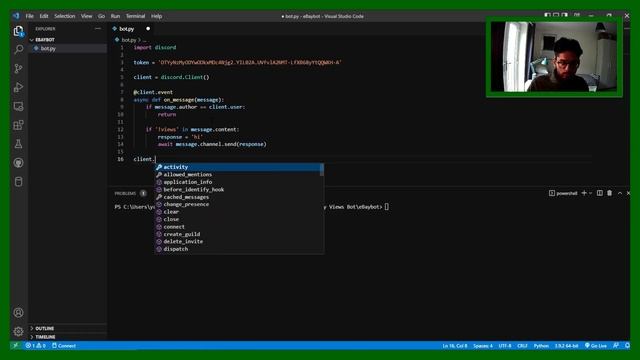Choose the 'application_info' suggestion
The width and height of the screenshot is (640, 360).
(239, 182)
